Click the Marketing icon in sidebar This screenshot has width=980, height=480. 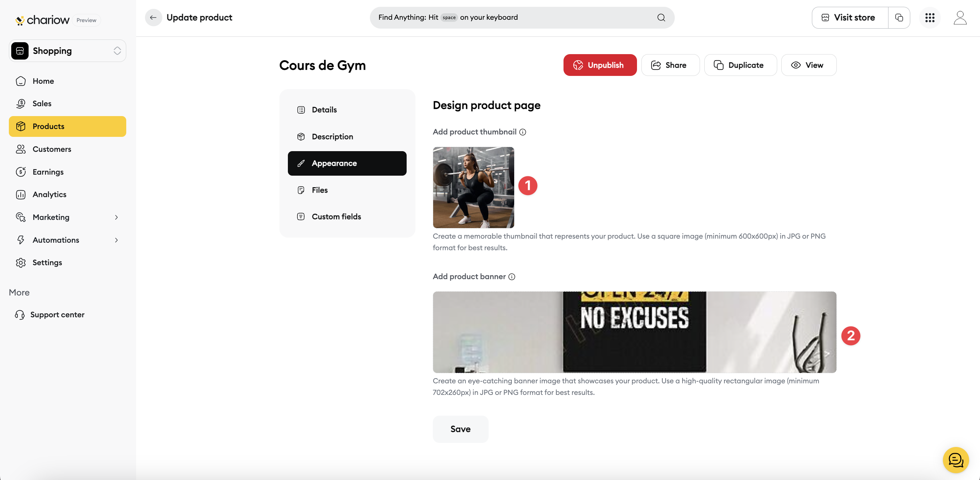[20, 217]
